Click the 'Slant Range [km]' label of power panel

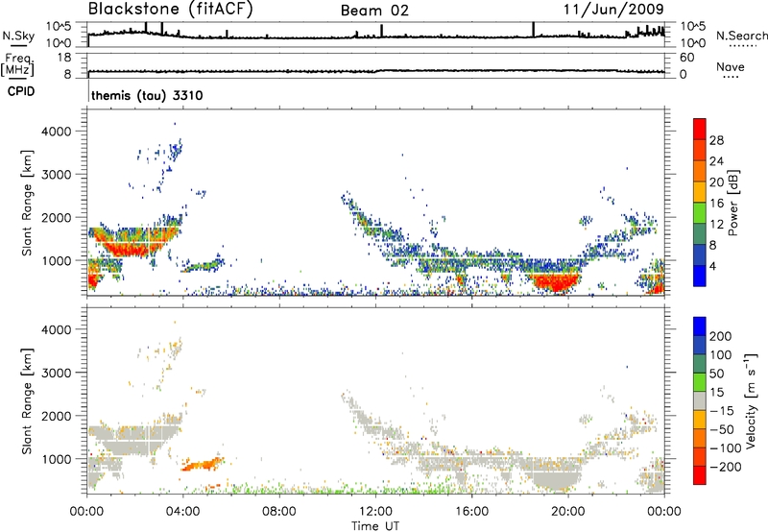pos(27,203)
